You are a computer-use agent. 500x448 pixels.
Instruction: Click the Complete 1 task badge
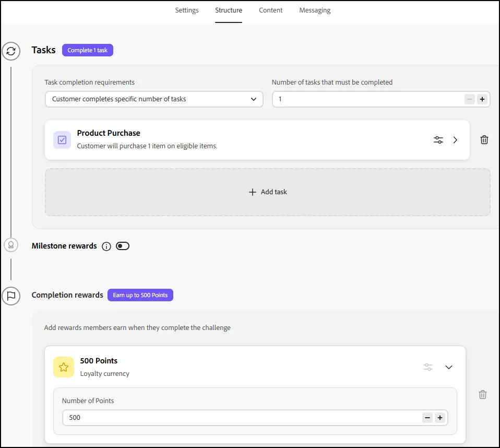point(88,50)
